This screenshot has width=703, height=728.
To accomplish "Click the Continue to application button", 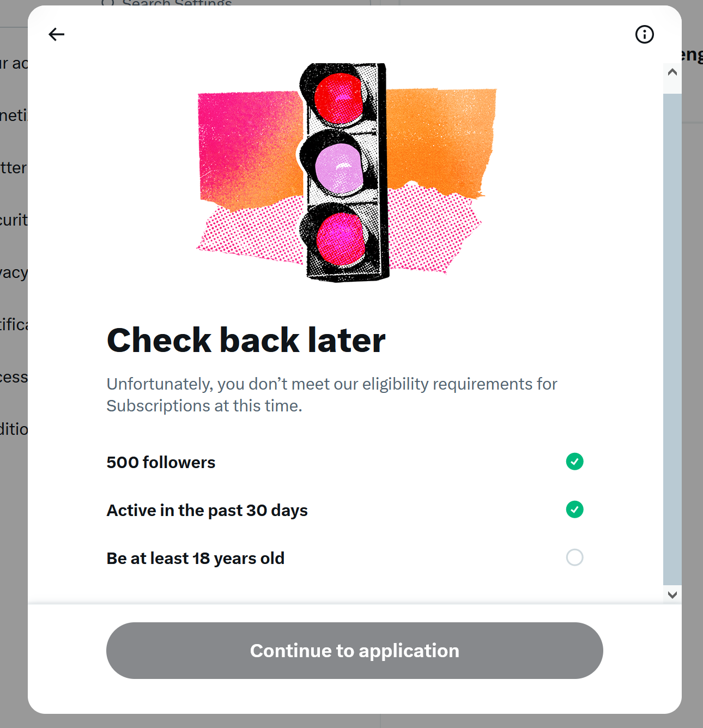I will 354,651.
